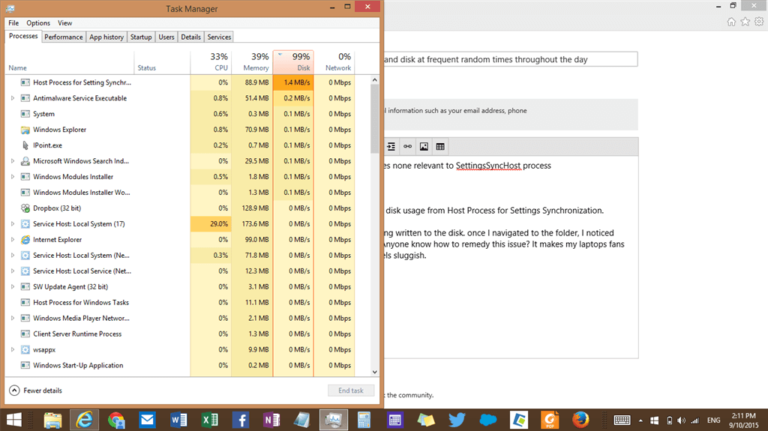Switch to the Users tab
The image size is (768, 431).
[x=166, y=37]
